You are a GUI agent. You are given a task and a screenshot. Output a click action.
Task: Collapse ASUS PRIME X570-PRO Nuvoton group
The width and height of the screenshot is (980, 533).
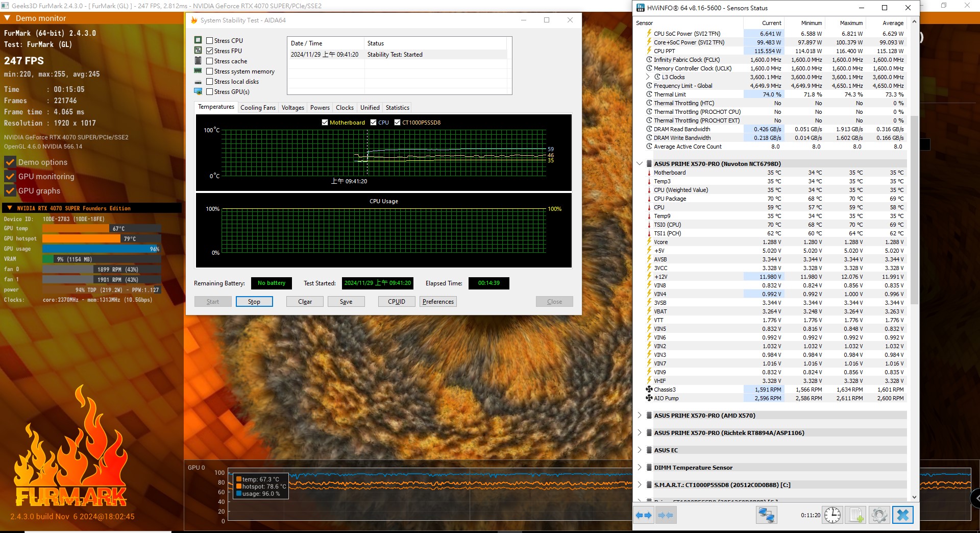click(x=640, y=164)
